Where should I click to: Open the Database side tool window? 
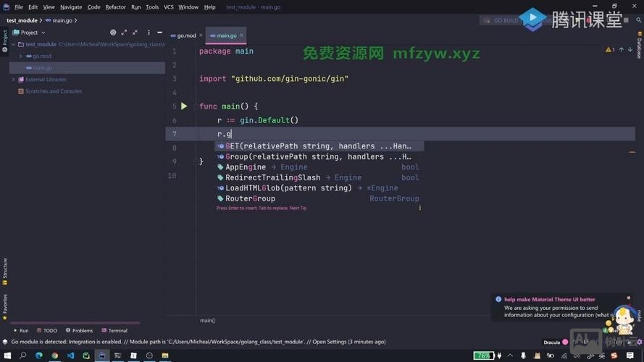click(639, 46)
